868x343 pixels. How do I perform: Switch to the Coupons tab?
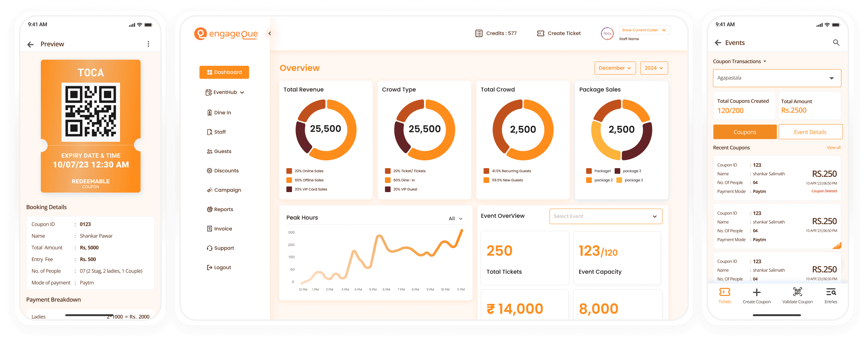(745, 132)
